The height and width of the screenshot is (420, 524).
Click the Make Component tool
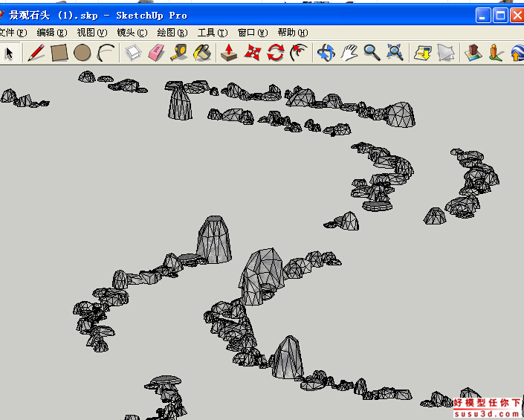coord(133,53)
